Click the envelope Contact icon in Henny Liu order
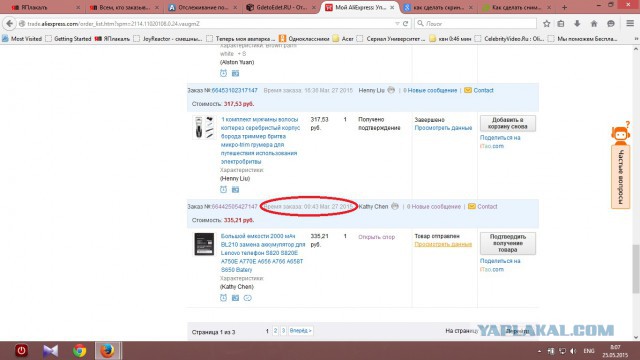The image size is (640, 360). pos(468,90)
